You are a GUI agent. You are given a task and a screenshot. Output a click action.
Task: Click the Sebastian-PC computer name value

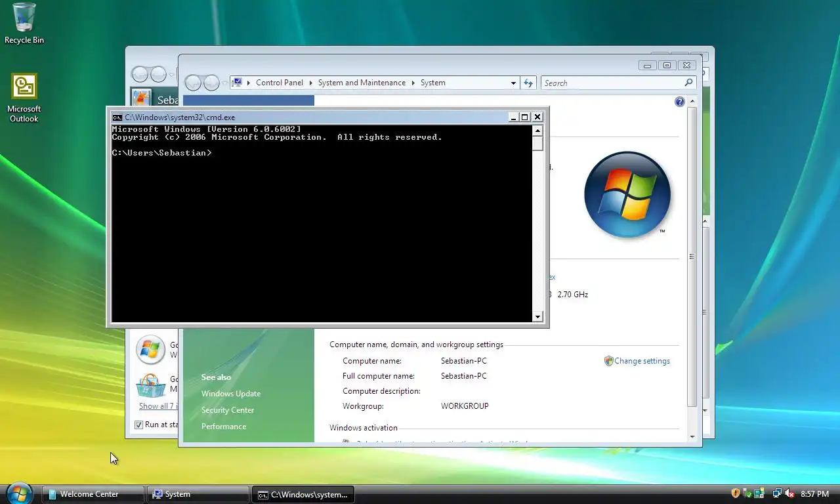(464, 361)
